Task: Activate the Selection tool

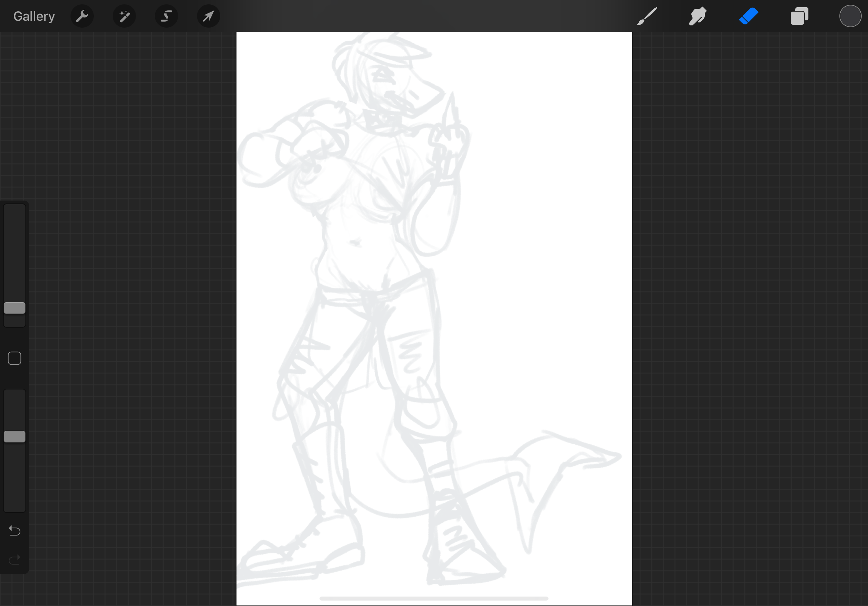Action: tap(166, 16)
